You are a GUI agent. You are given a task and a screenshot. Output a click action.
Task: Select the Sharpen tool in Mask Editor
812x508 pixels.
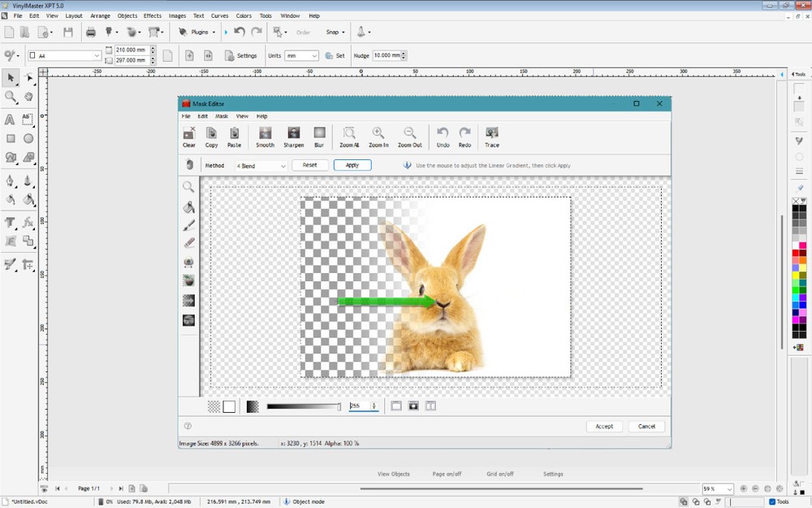[294, 136]
